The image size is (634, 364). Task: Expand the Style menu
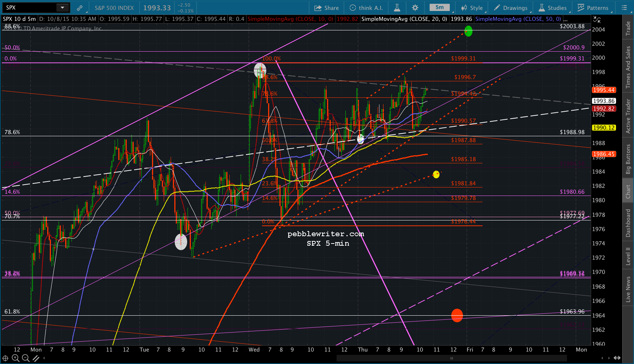pyautogui.click(x=472, y=8)
